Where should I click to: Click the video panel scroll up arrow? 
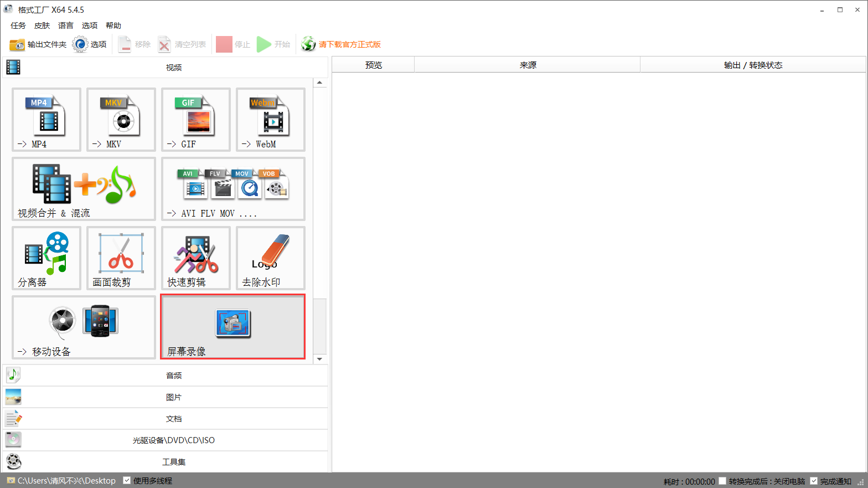click(320, 83)
